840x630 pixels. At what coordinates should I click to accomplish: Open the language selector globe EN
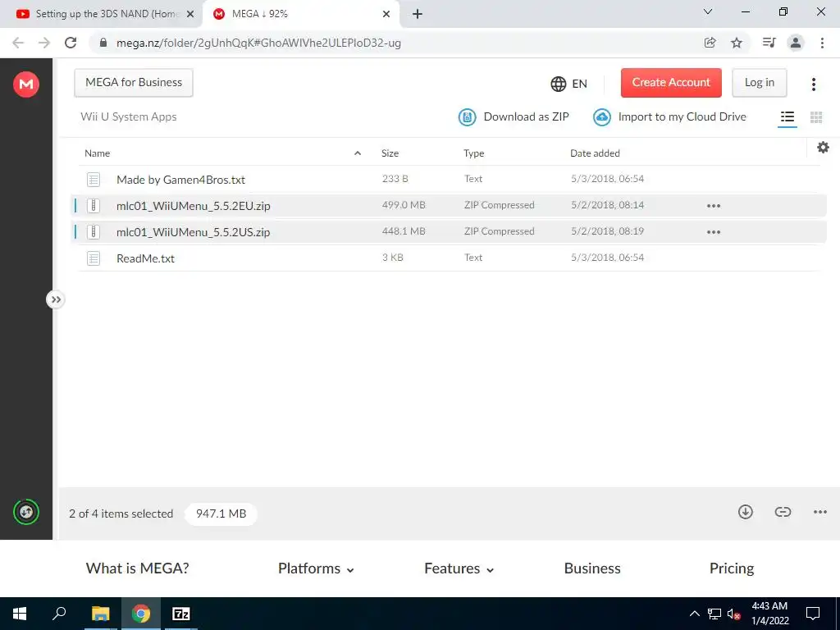tap(569, 84)
